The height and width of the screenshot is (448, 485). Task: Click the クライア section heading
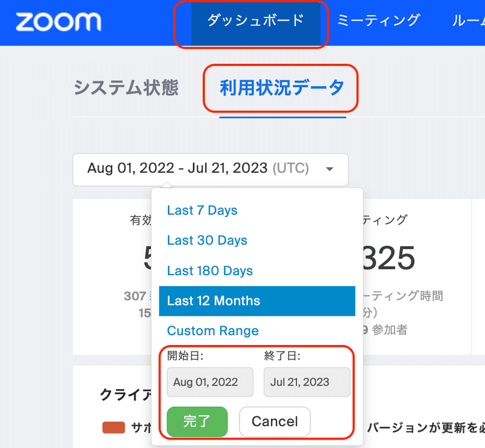125,395
